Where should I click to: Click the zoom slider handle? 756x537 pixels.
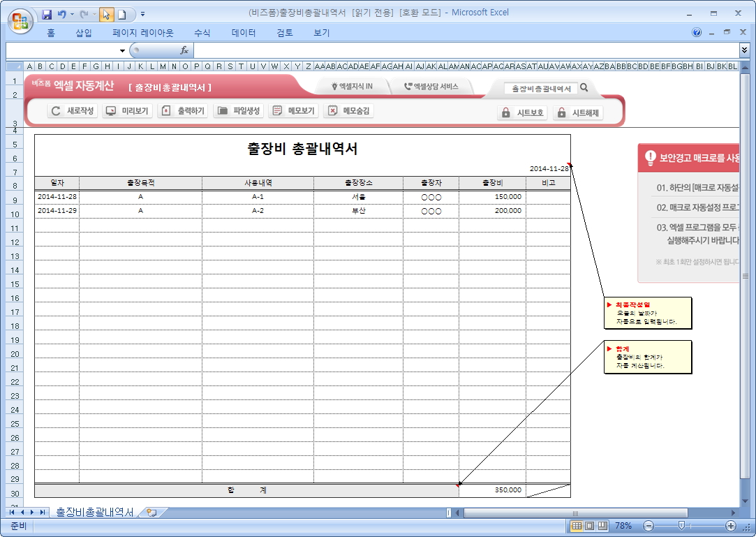[x=681, y=525]
